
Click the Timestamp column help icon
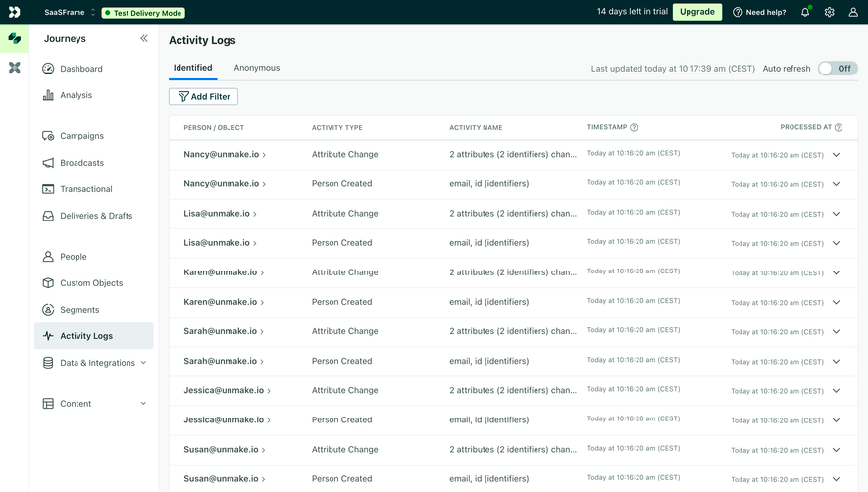click(634, 127)
